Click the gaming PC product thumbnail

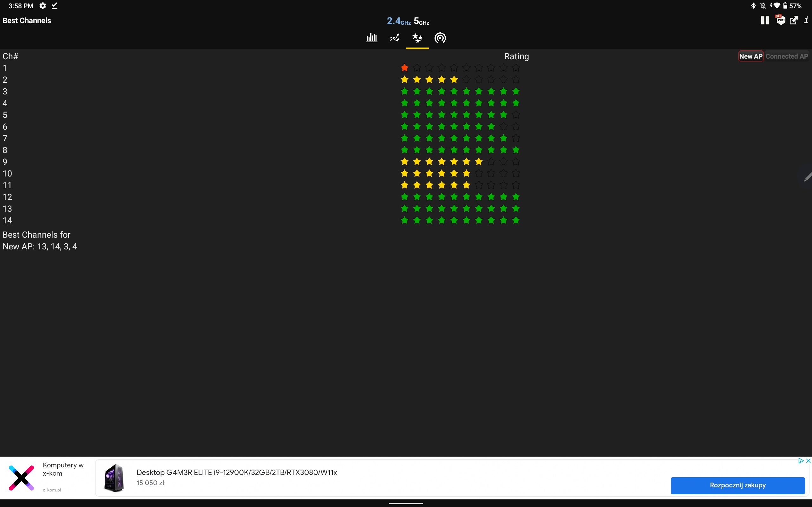tap(114, 478)
